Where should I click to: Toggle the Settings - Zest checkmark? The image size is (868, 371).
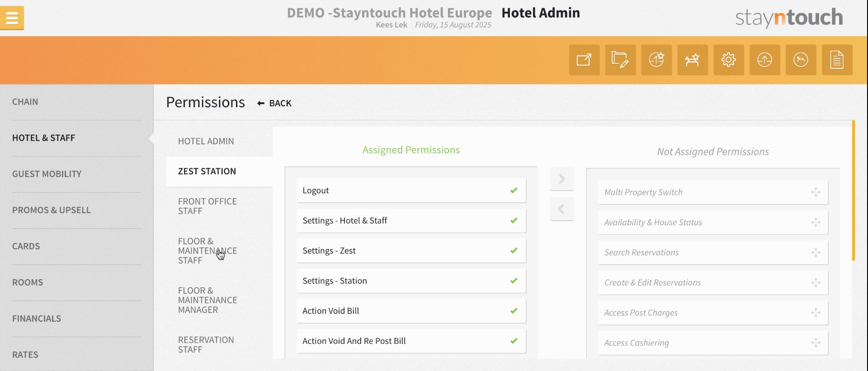514,251
